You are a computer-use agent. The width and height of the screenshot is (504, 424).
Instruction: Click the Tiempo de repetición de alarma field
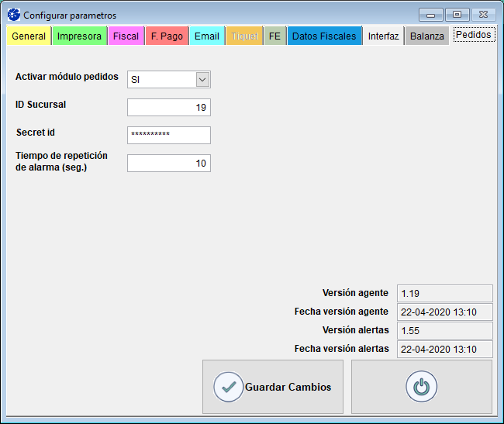(168, 164)
